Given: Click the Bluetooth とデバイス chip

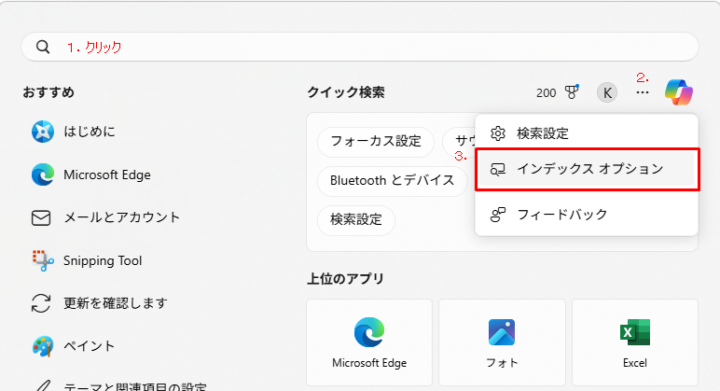Looking at the screenshot, I should click(392, 181).
